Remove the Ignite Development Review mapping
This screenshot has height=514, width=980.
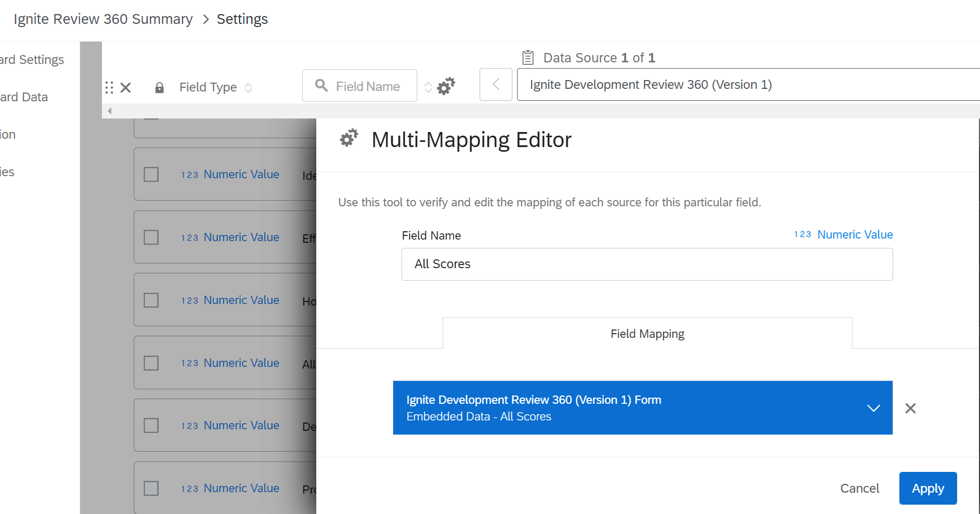[x=910, y=408]
